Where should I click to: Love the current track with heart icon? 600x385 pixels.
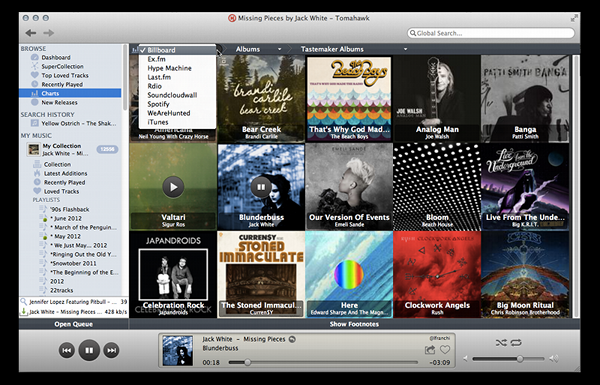point(445,349)
